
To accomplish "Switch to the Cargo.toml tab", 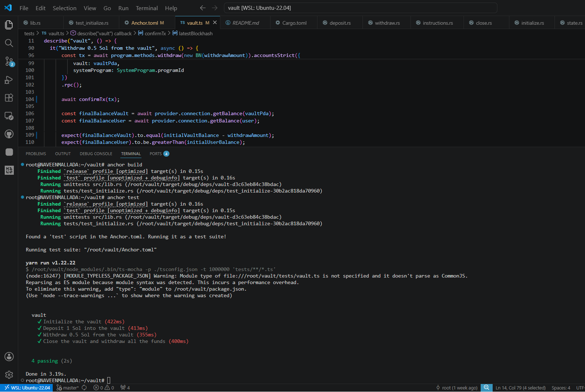I will coord(293,23).
